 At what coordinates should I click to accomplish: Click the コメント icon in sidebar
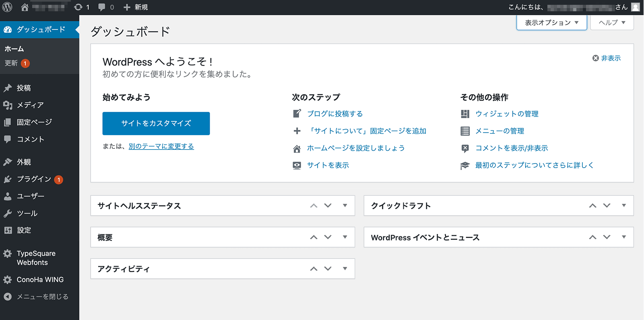tap(8, 139)
